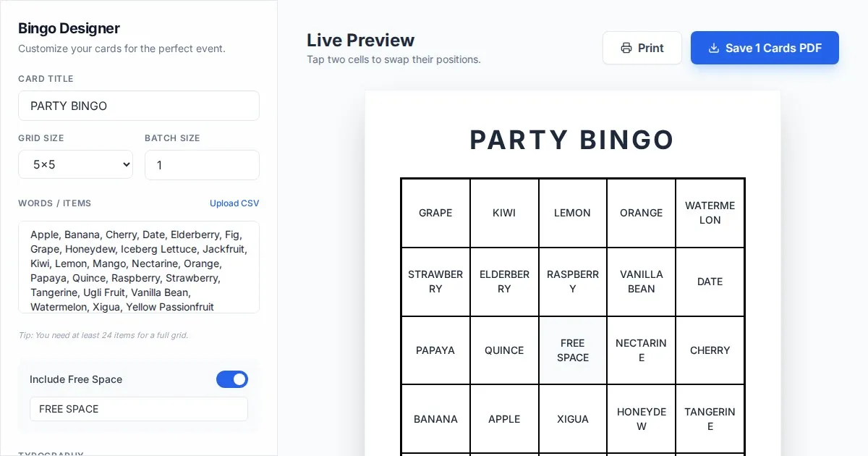
Task: Click the Print button
Action: coord(642,48)
